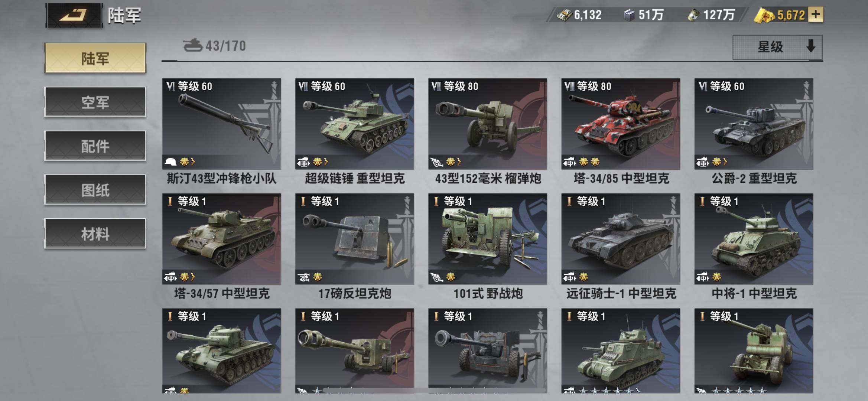Open the 图纸 tab
Screen dimensions: 868x401
pos(95,190)
